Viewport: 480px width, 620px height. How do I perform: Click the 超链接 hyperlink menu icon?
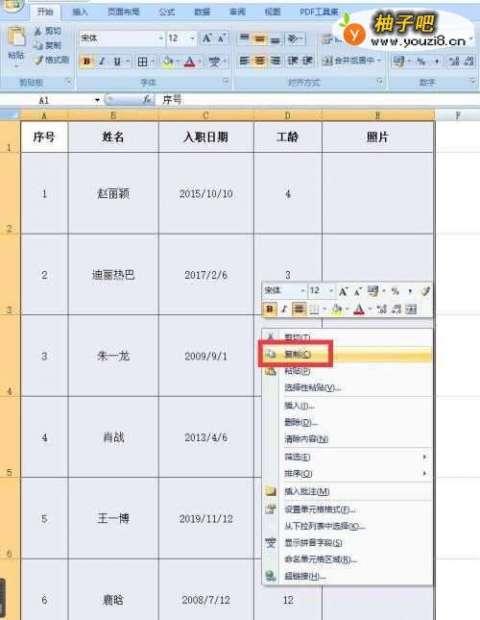click(270, 576)
